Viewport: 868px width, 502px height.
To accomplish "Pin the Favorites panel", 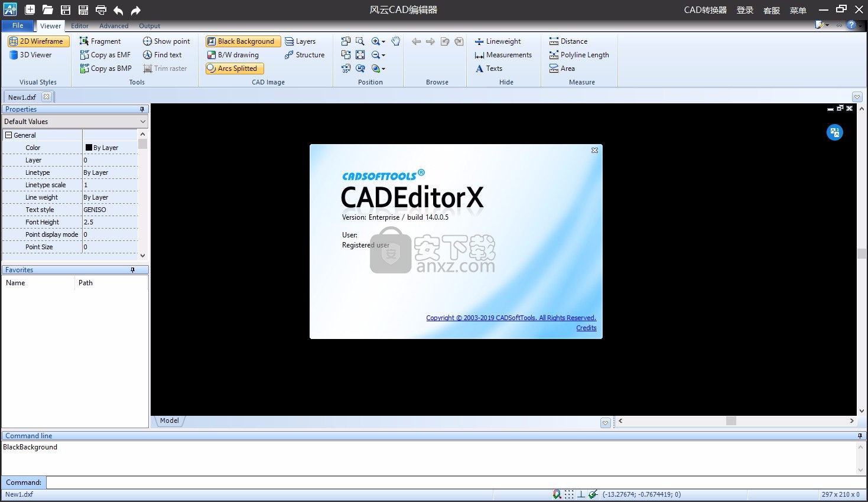I will click(x=132, y=270).
